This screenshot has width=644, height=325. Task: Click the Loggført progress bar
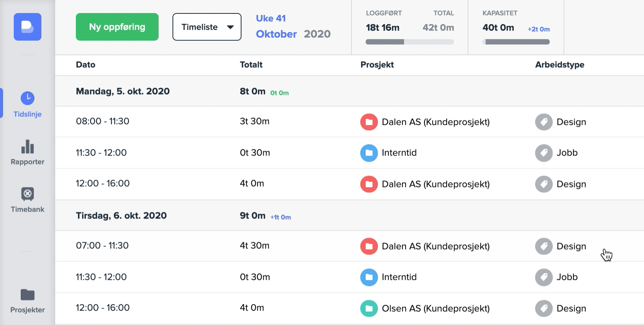[x=409, y=42]
